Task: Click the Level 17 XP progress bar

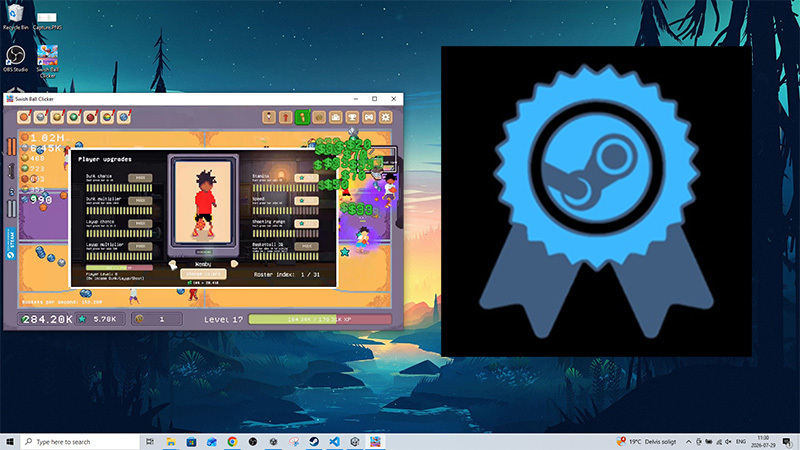Action: tap(319, 319)
